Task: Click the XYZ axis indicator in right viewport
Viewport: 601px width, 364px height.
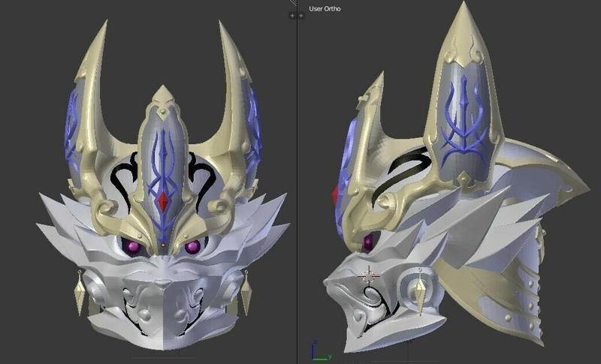Action: tap(321, 350)
